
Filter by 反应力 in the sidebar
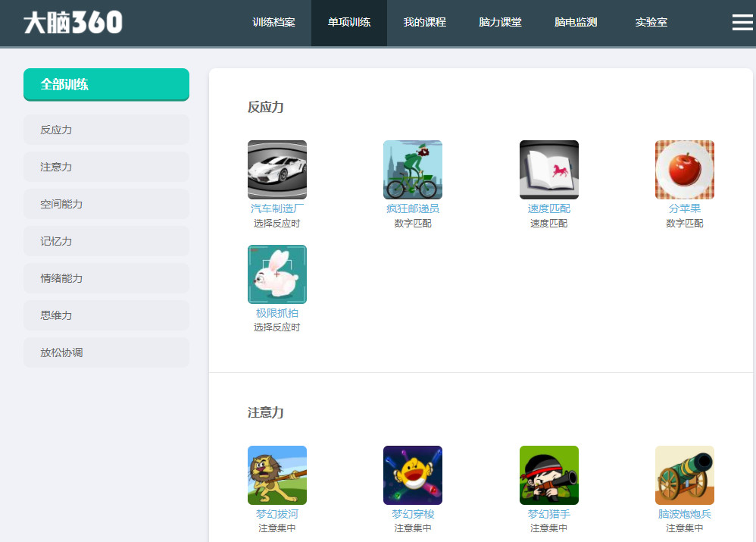pos(106,130)
